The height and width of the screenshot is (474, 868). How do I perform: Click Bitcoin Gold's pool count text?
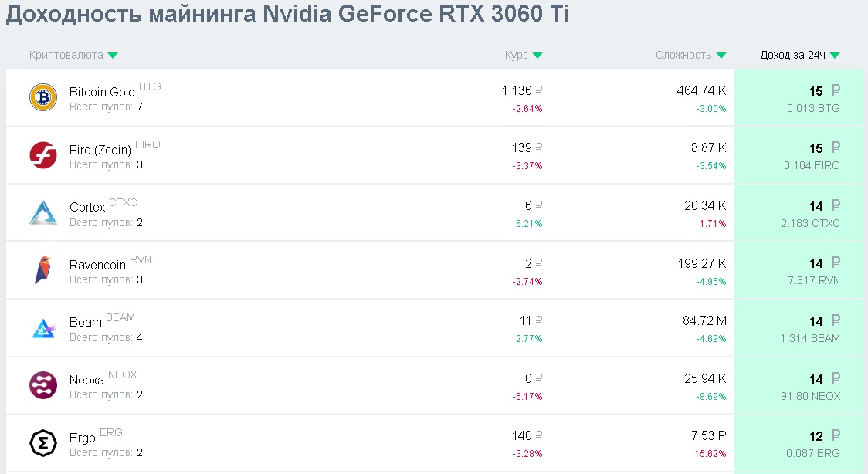(x=106, y=107)
